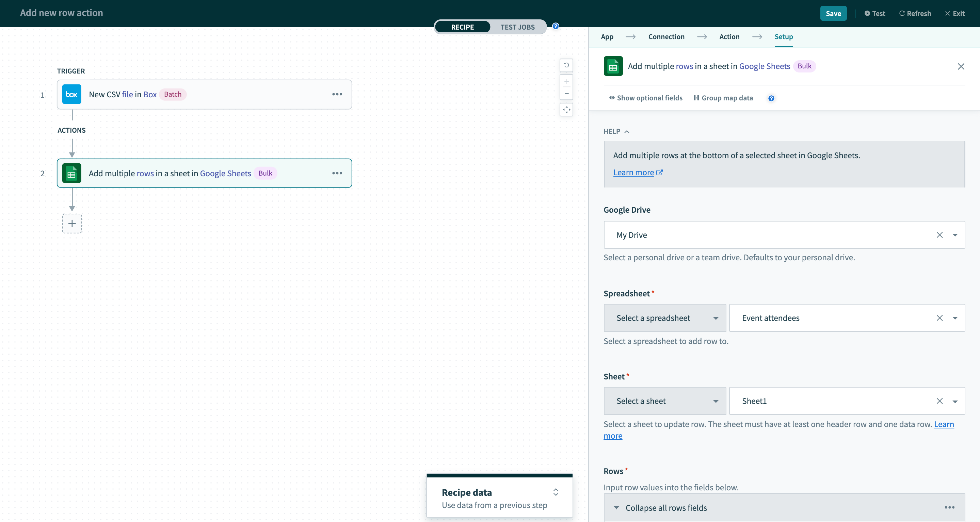Open the My Drive dropdown
This screenshot has height=522, width=980.
point(955,235)
